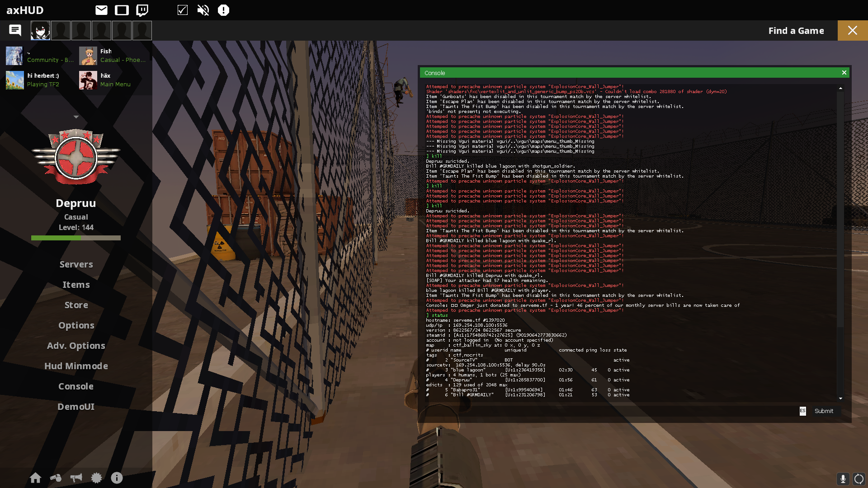Click the last empty party member slot
This screenshot has height=488, width=868.
coord(142,31)
